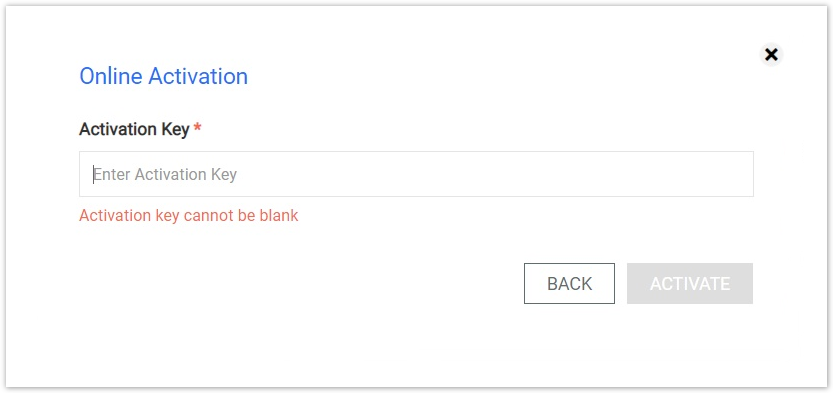Submit the key with ACTIVATE
833x393 pixels.
coord(690,284)
